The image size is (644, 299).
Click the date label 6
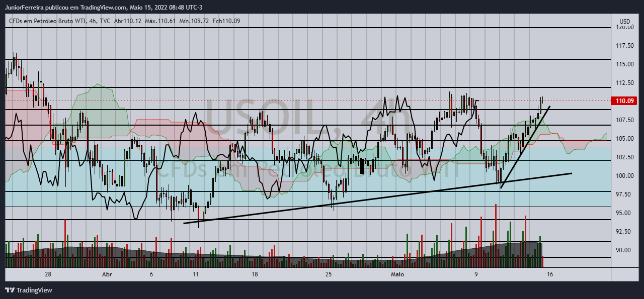point(151,274)
